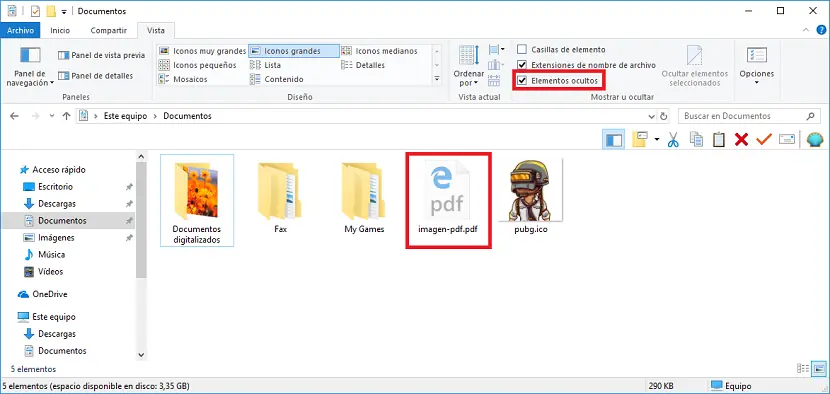The height and width of the screenshot is (394, 830).
Task: Collapse the ribbon with the chevron
Action: click(806, 30)
